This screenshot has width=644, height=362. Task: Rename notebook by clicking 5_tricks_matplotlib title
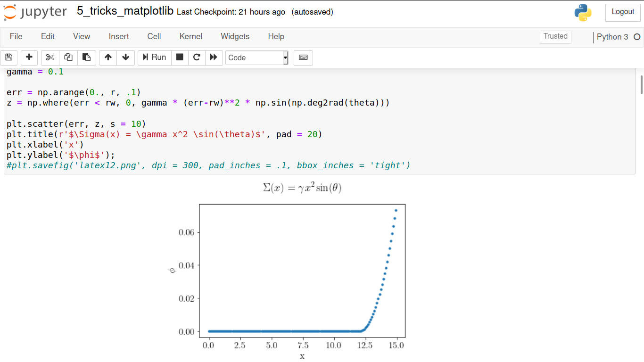pyautogui.click(x=124, y=11)
